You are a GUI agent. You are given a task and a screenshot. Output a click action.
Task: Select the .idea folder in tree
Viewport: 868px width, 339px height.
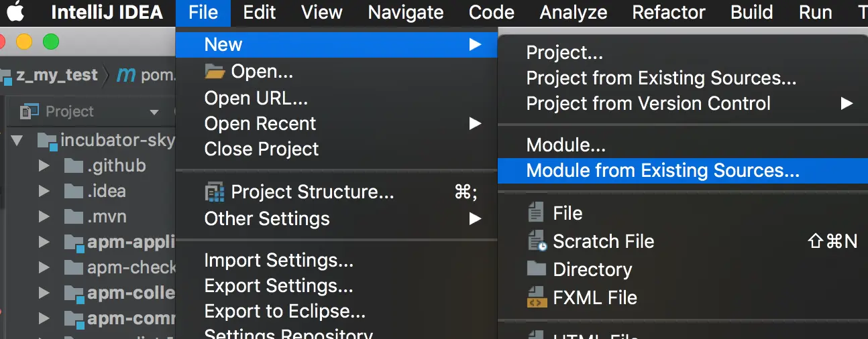pyautogui.click(x=106, y=191)
